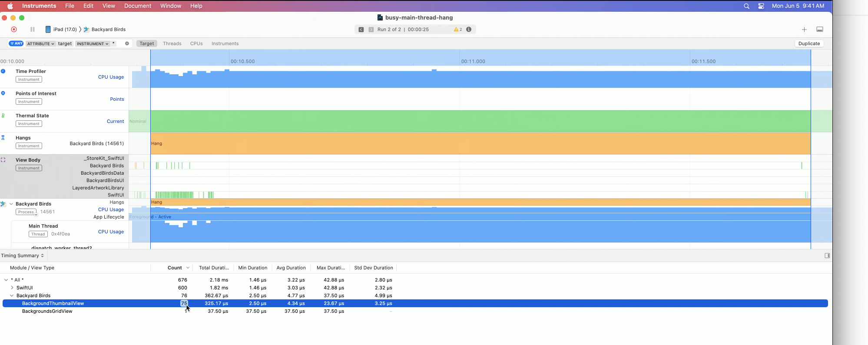Open the Apple menu
Viewport: 868px width, 345px height.
point(10,6)
